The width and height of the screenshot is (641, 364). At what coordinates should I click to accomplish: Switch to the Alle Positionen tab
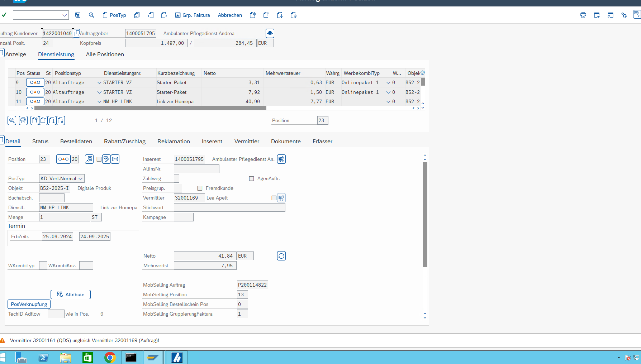coord(105,54)
